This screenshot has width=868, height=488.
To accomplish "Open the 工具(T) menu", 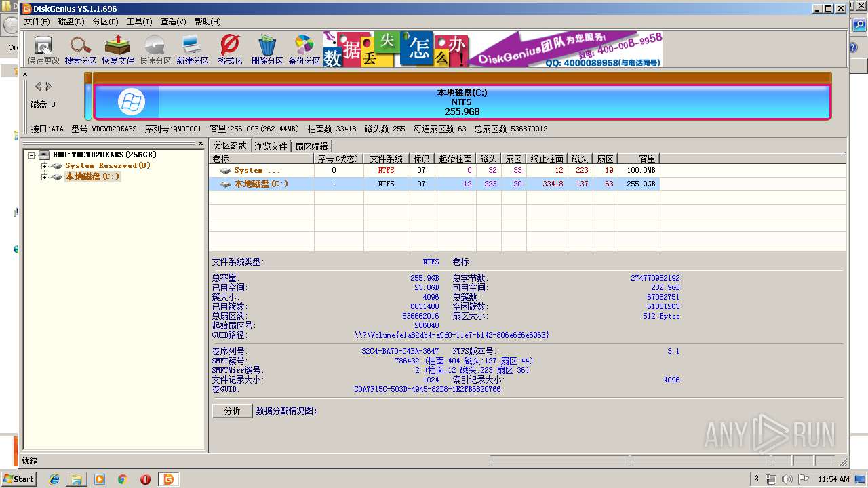I will coord(139,22).
